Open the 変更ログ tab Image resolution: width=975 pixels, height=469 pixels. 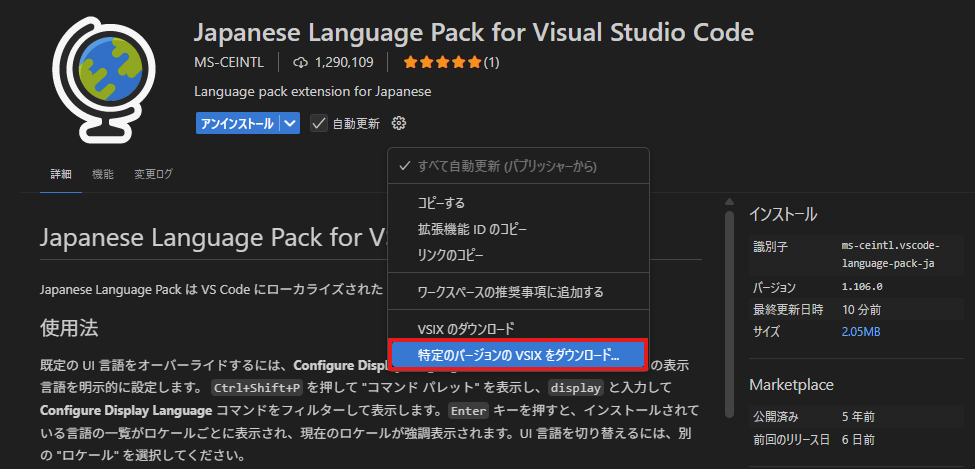point(154,174)
